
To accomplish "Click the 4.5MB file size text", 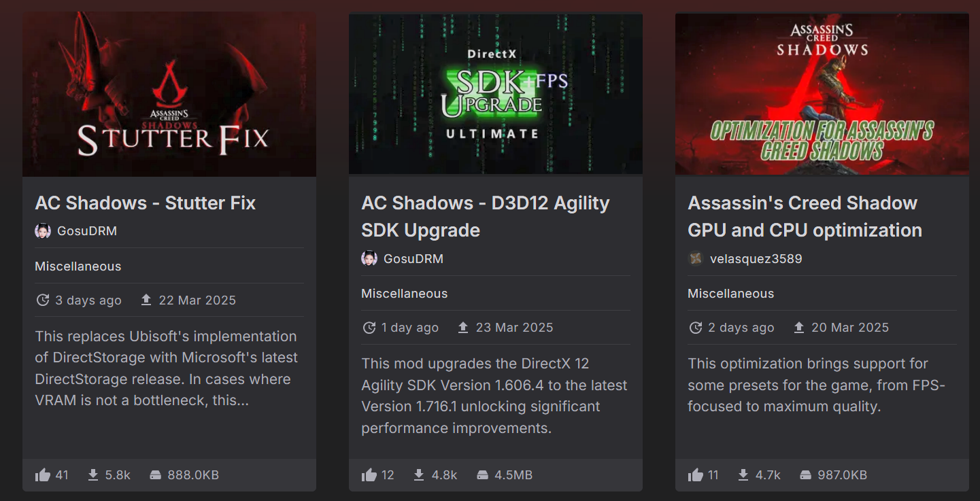I will click(513, 475).
